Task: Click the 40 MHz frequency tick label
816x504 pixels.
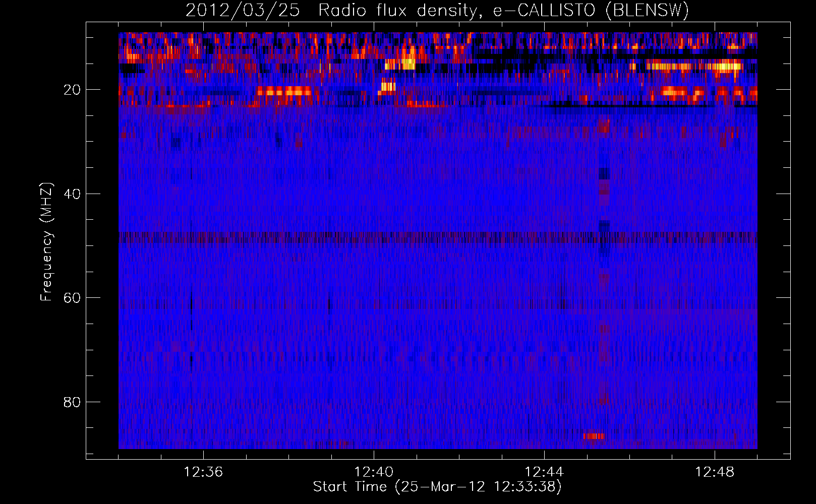Action: [x=72, y=194]
